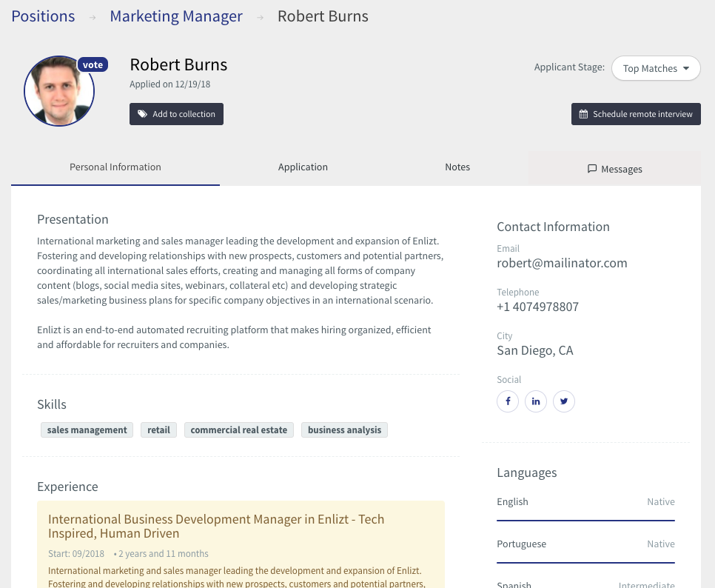Click the Experience section heading
The image size is (715, 588).
pyautogui.click(x=67, y=487)
